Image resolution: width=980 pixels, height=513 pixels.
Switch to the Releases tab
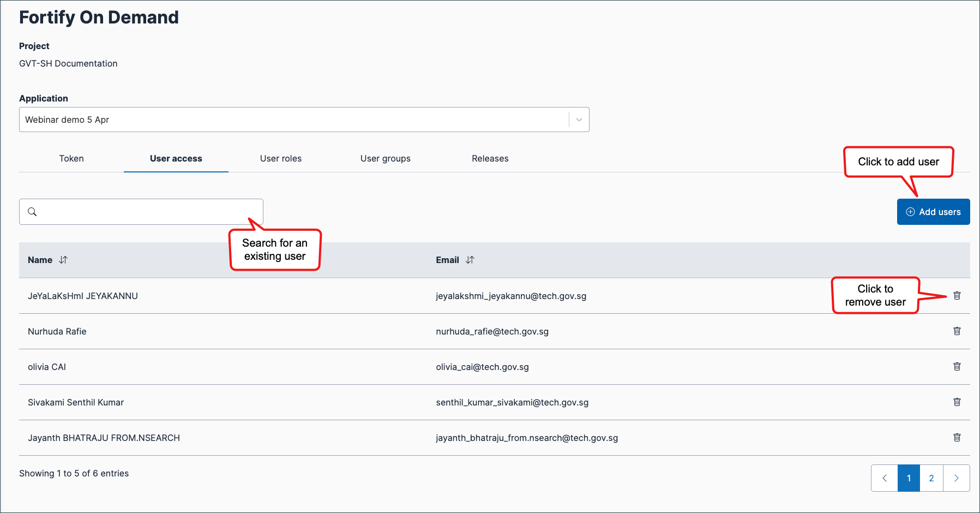pos(490,158)
